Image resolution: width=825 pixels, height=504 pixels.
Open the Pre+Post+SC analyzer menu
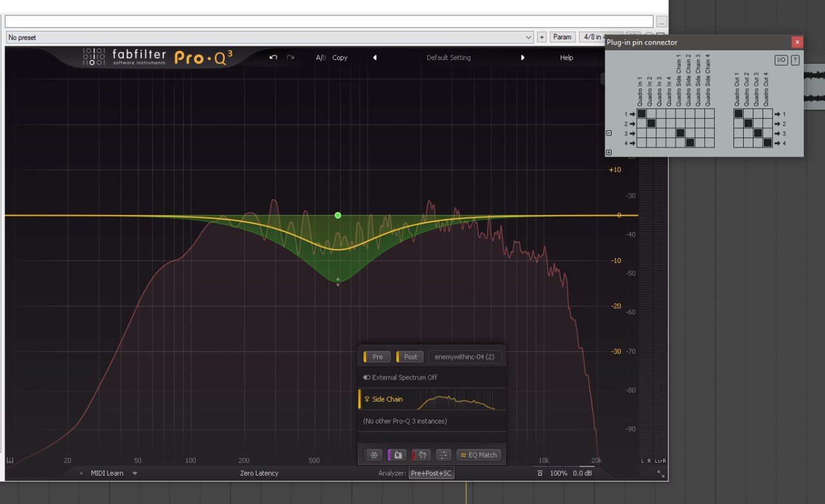432,473
